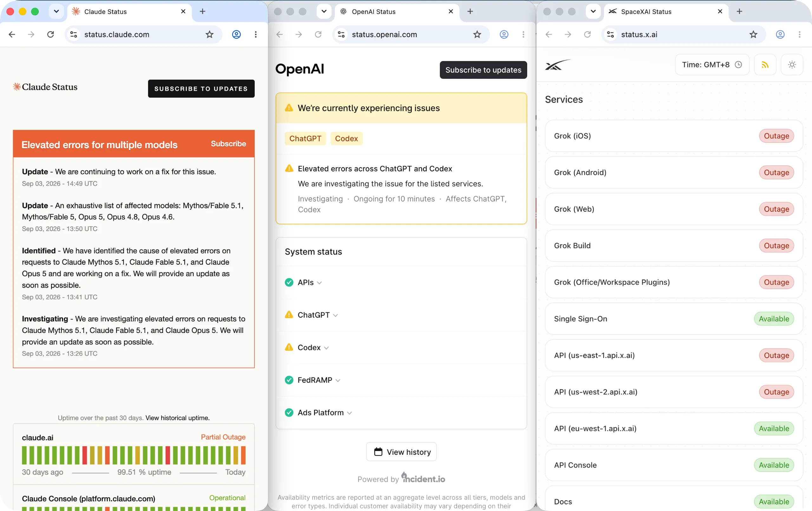Go back in the OpenAI Status window
This screenshot has width=812, height=511.
pyautogui.click(x=279, y=34)
